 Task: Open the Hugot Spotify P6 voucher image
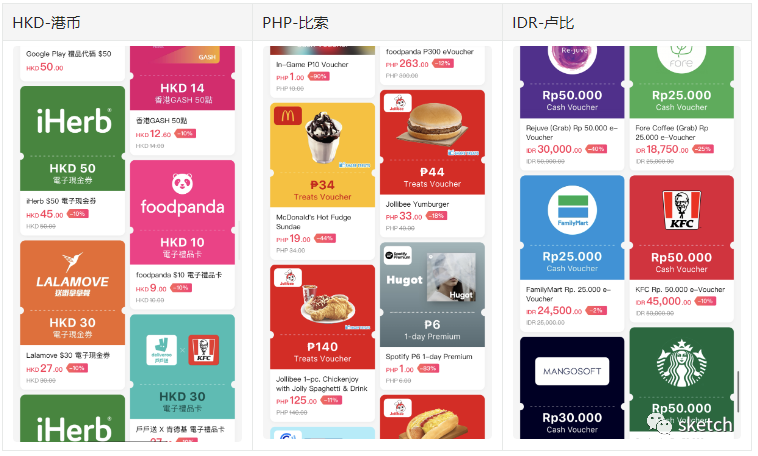click(x=433, y=294)
